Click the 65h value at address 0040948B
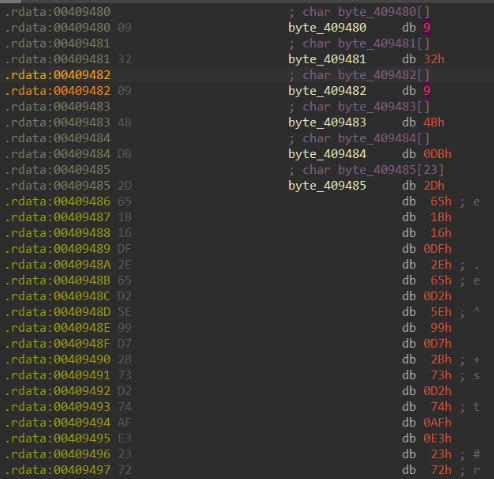Screen dimensions: 494x479 click(x=441, y=281)
